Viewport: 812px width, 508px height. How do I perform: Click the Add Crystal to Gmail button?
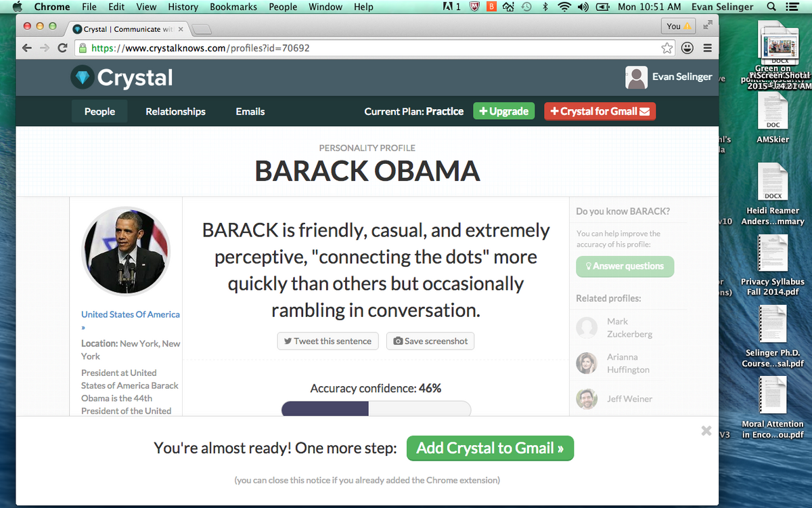[490, 448]
